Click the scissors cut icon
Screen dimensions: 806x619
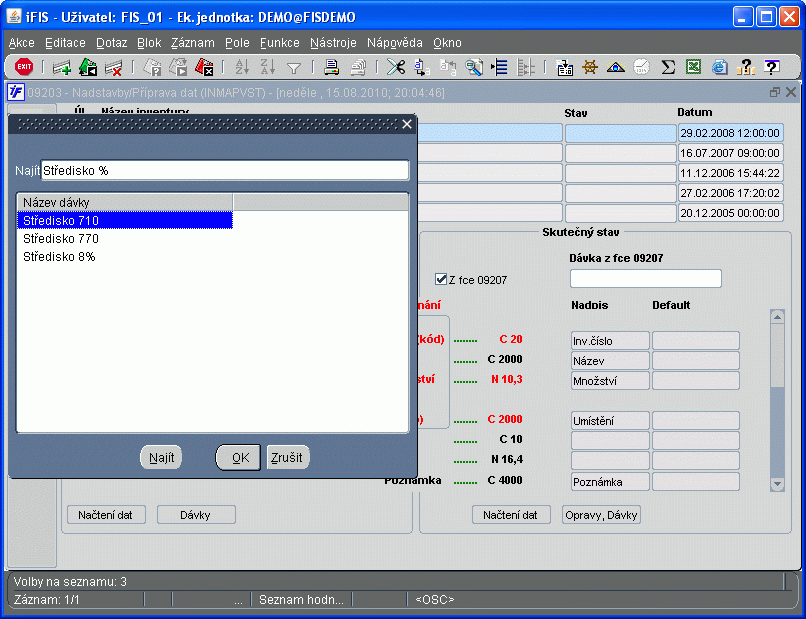(x=396, y=67)
